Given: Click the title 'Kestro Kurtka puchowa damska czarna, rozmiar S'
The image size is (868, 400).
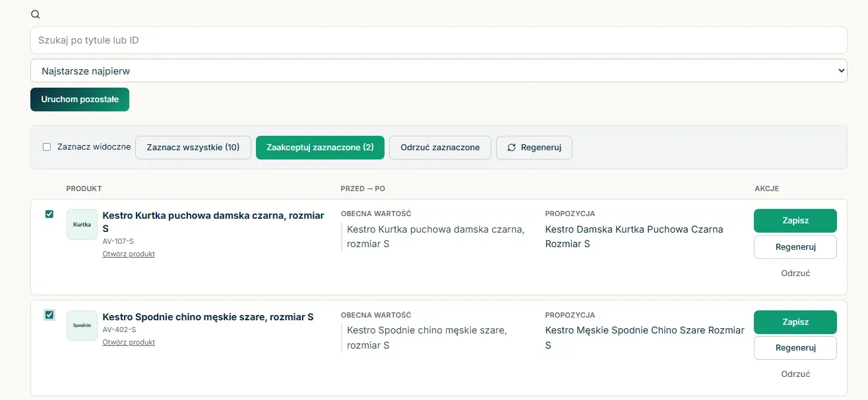Looking at the screenshot, I should click(x=214, y=222).
